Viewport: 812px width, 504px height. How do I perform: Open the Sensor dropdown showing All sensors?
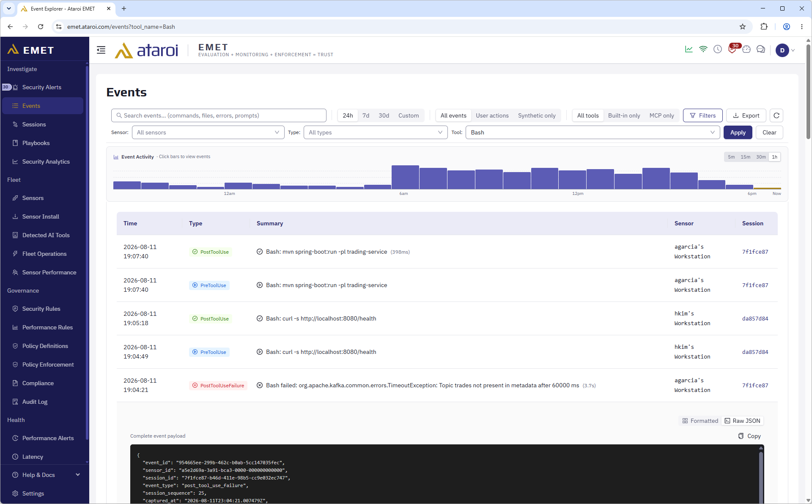(x=208, y=132)
